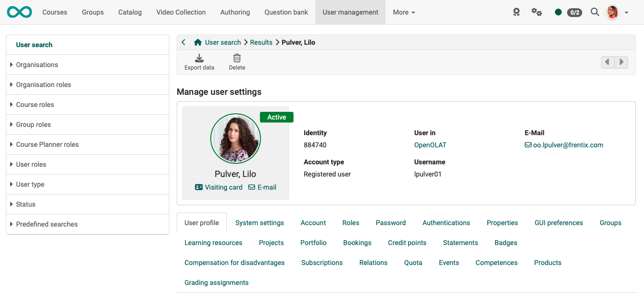Open the More menu in the top bar
The height and width of the screenshot is (300, 644).
pos(404,12)
